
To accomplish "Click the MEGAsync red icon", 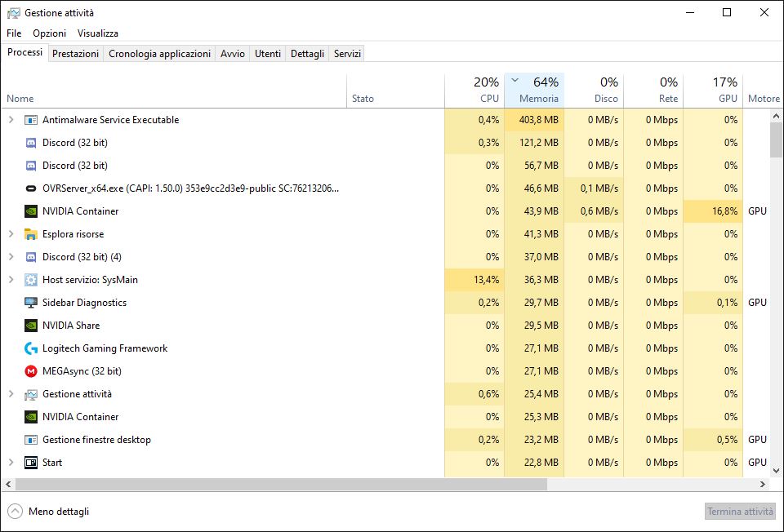I will tap(31, 371).
